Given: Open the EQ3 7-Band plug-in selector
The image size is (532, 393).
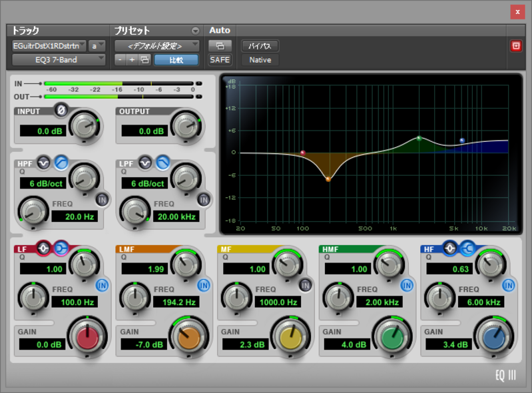Looking at the screenshot, I should click(x=59, y=60).
